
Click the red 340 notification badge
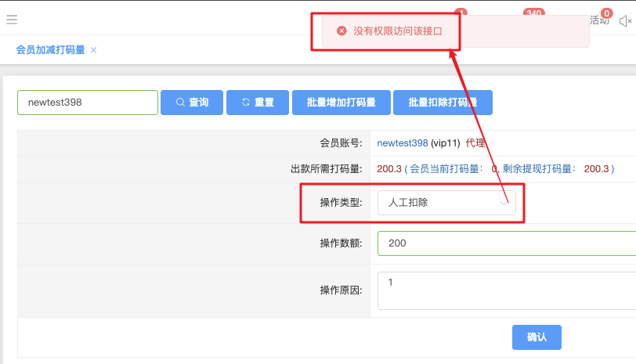[534, 13]
